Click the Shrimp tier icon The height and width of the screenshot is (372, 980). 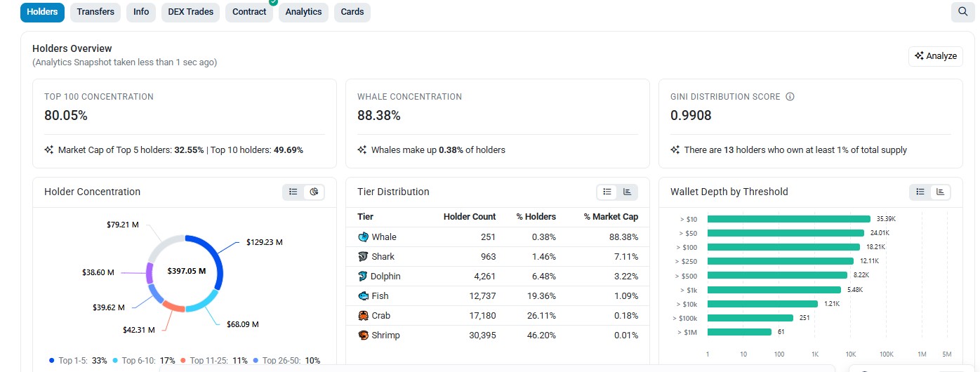(363, 336)
